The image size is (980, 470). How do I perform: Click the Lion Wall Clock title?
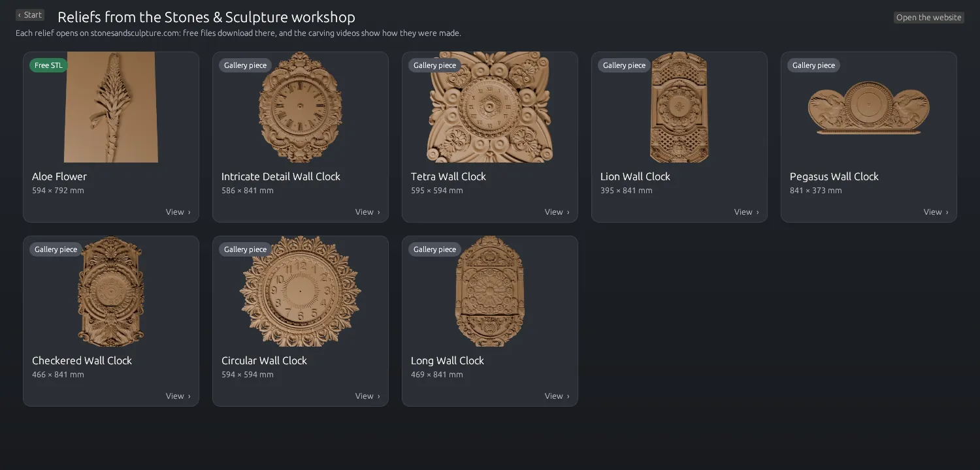(635, 176)
